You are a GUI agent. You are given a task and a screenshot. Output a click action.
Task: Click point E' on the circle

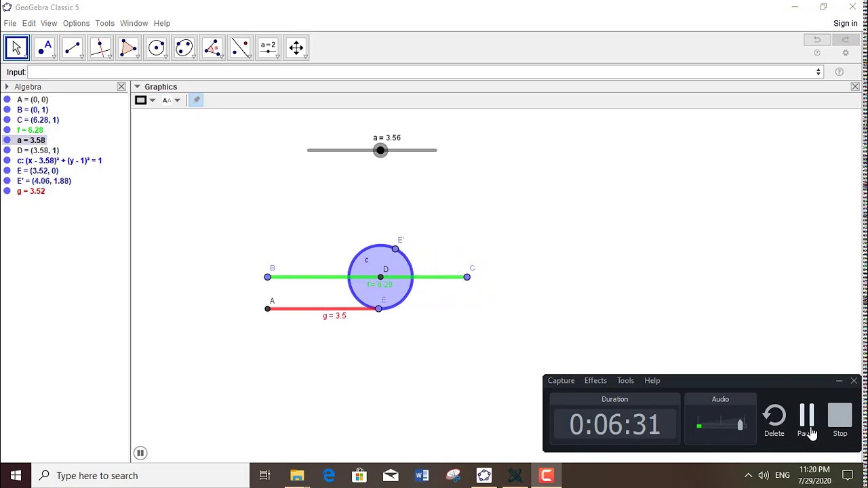(x=395, y=249)
